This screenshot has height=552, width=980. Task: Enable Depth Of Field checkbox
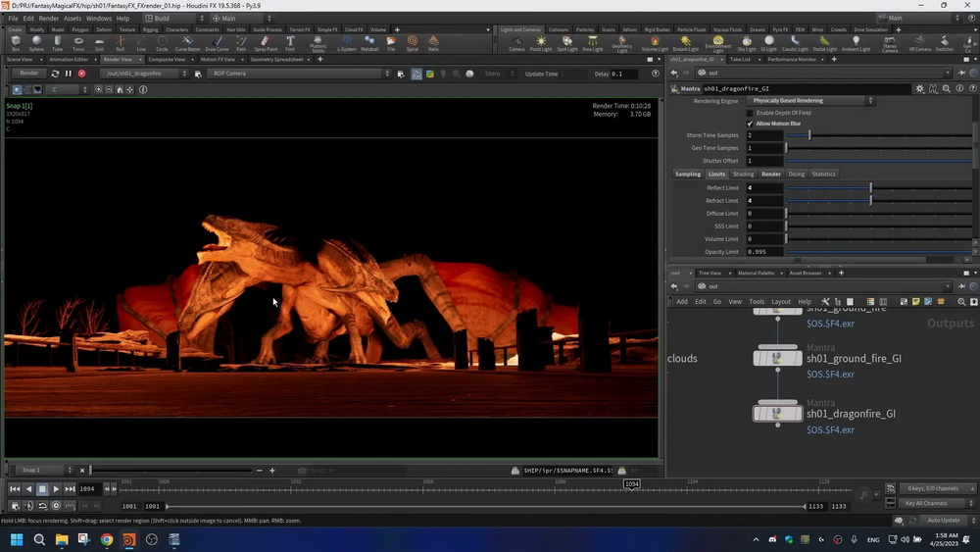click(750, 113)
